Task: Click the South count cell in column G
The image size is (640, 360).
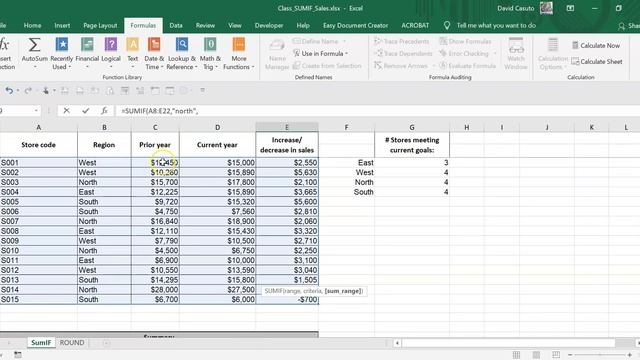Action: [x=412, y=192]
